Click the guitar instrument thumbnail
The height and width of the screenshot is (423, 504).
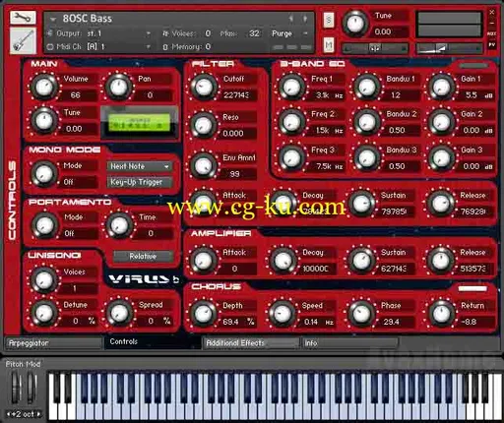[23, 40]
